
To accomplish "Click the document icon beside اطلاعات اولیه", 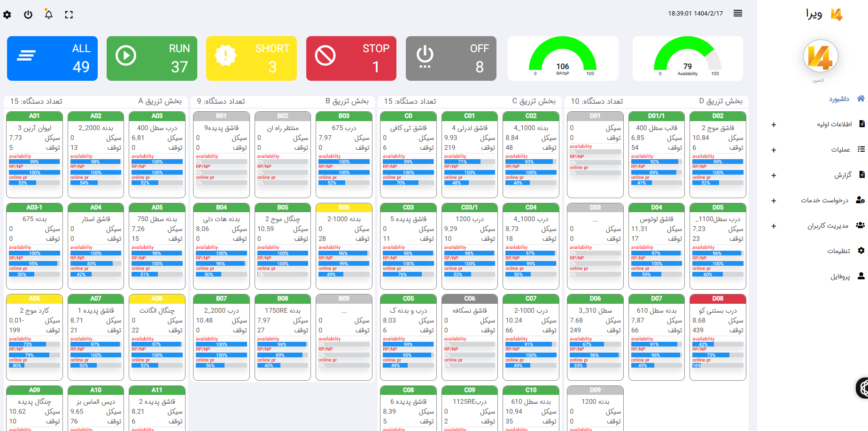I will point(862,124).
